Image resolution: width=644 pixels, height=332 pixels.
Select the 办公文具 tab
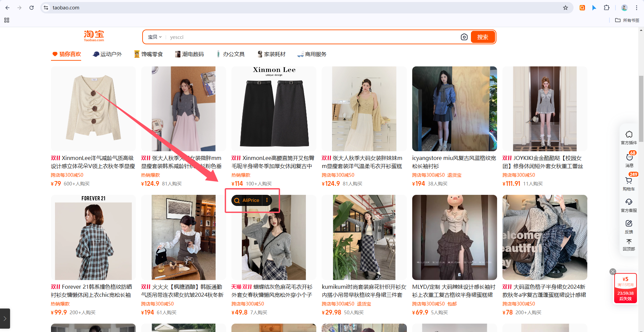[230, 54]
